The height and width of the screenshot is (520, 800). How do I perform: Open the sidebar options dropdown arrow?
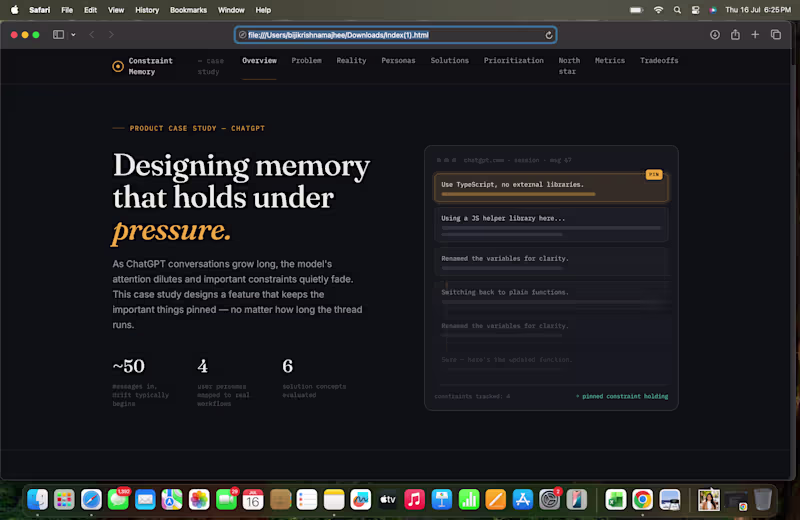click(73, 35)
